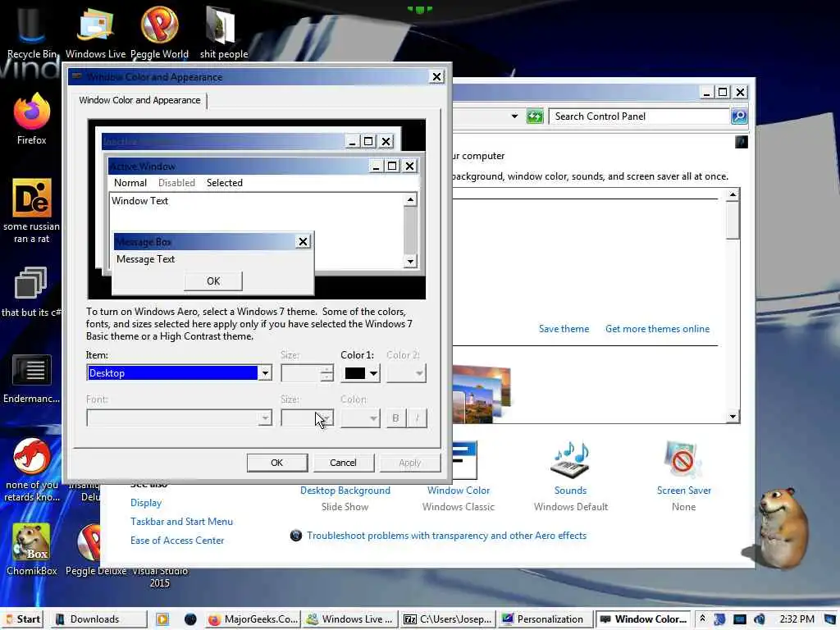Click the dark round icon in quick launch
Image resolution: width=840 pixels, height=630 pixels.
tap(190, 619)
